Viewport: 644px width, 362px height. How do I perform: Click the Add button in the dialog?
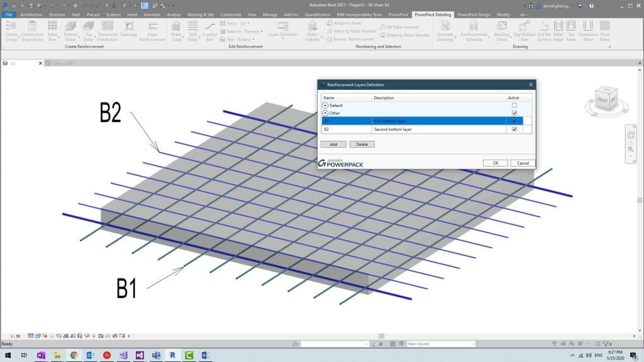[333, 145]
